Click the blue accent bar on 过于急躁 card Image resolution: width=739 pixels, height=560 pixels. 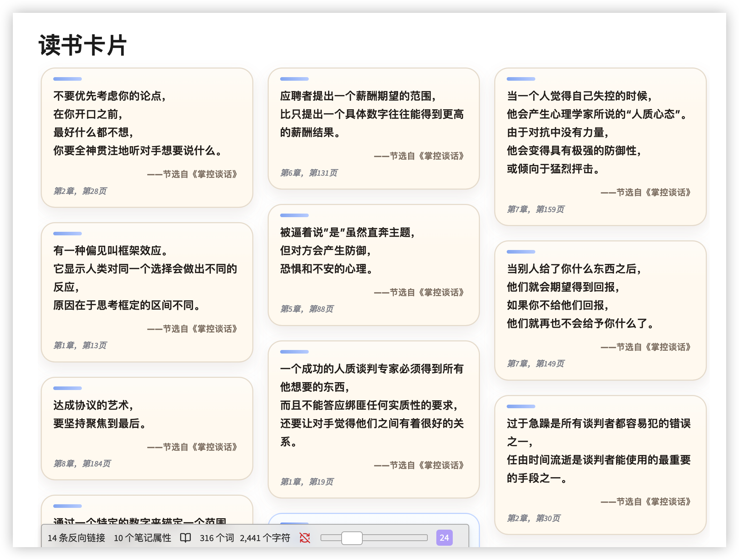tap(521, 406)
